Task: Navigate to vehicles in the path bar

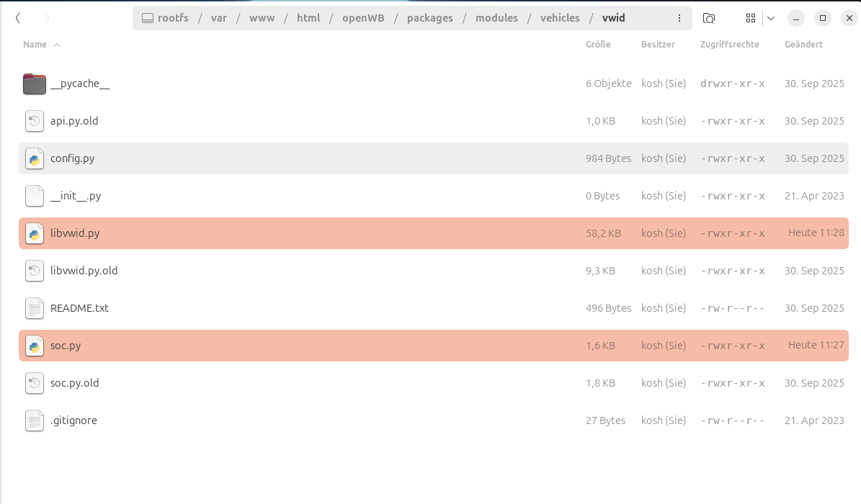Action: pyautogui.click(x=560, y=18)
